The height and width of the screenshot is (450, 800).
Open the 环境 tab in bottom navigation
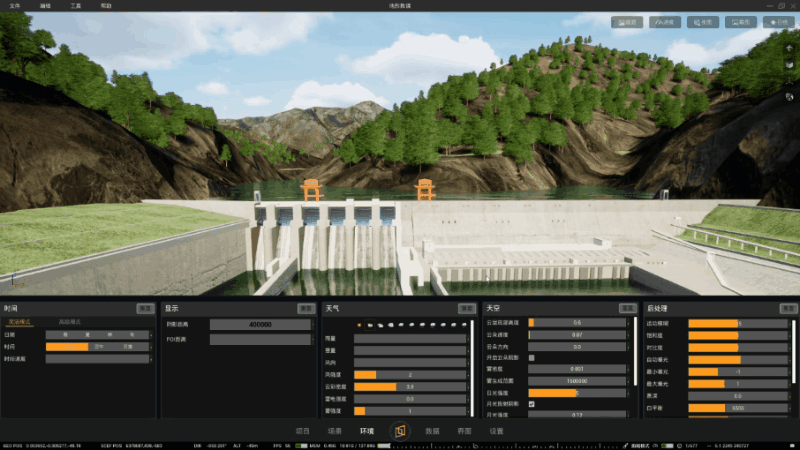click(x=366, y=431)
